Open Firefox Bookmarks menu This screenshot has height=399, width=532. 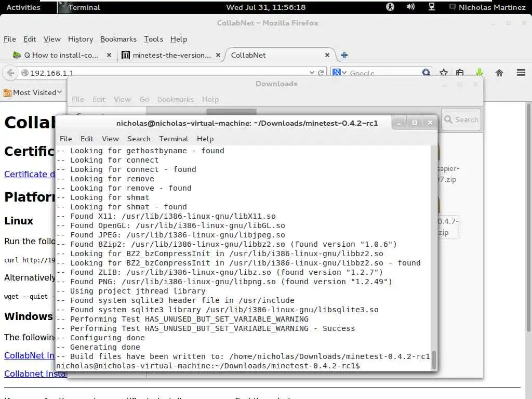118,39
